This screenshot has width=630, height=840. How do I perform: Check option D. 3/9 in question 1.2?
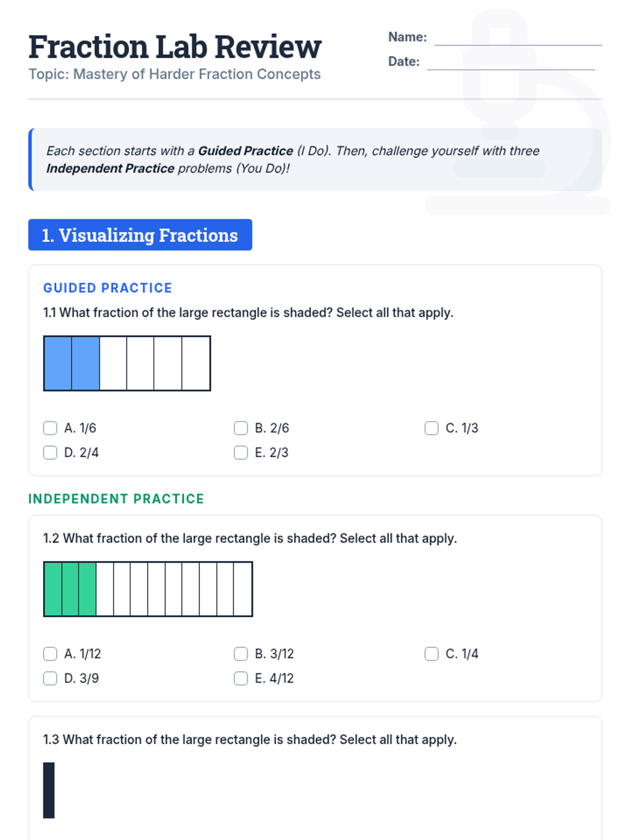(50, 678)
